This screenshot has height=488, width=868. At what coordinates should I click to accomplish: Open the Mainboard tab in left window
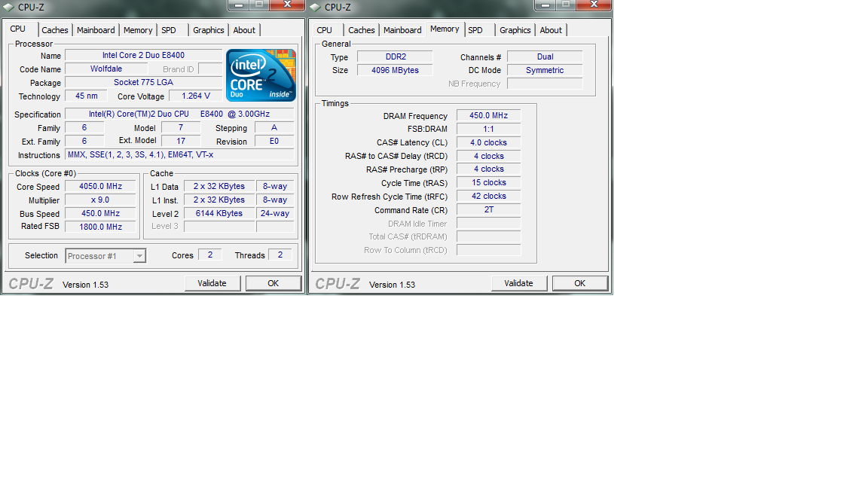(x=96, y=30)
